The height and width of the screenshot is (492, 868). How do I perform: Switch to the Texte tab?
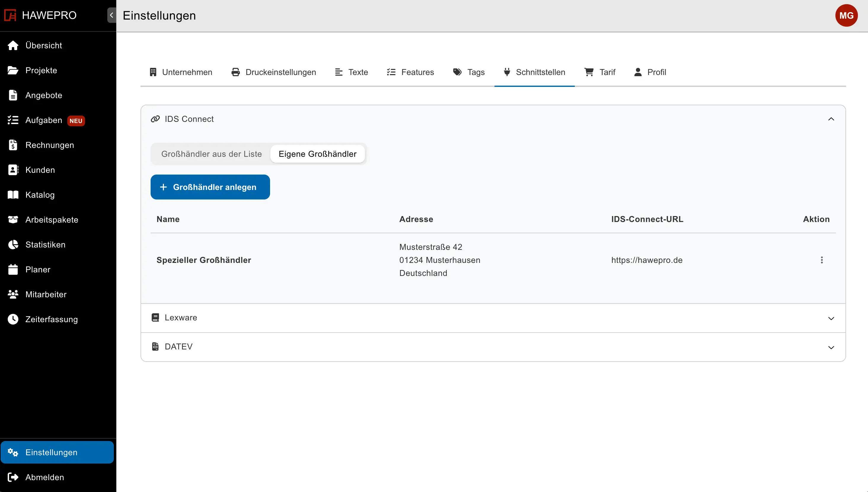351,72
